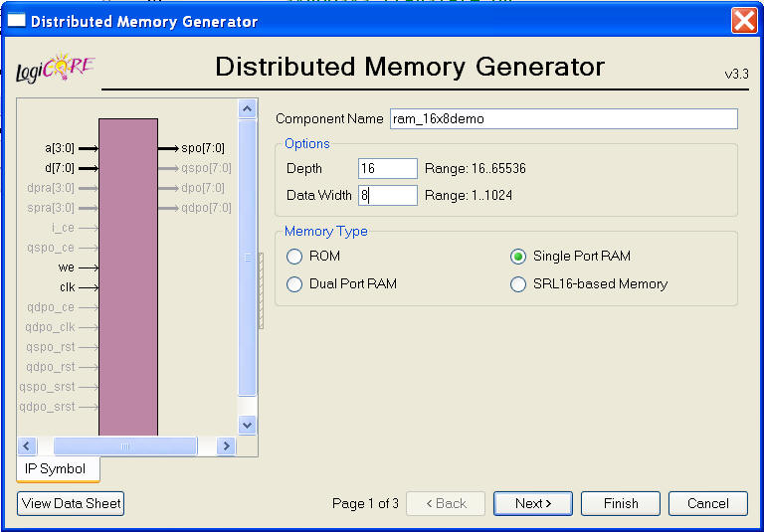Click the Range: 16..65536 text
This screenshot has width=764, height=532.
pos(476,169)
